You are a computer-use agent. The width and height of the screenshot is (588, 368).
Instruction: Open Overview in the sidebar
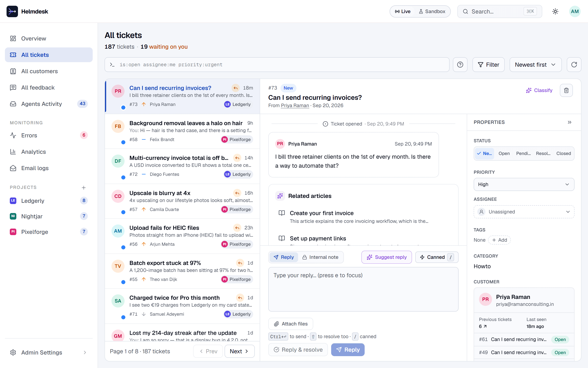click(x=49, y=38)
